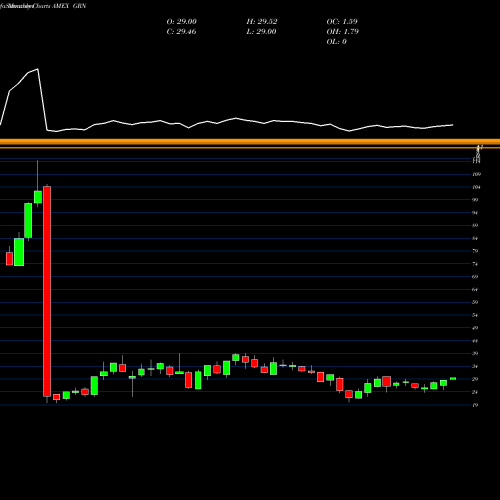Image resolution: width=500 pixels, height=500 pixels.
Task: Click the open price value O: 29.00
Action: pos(182,22)
